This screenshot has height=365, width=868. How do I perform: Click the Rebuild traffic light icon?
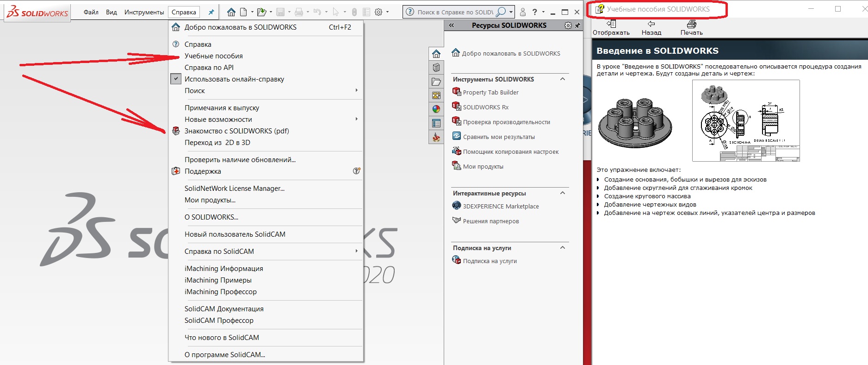tap(354, 12)
